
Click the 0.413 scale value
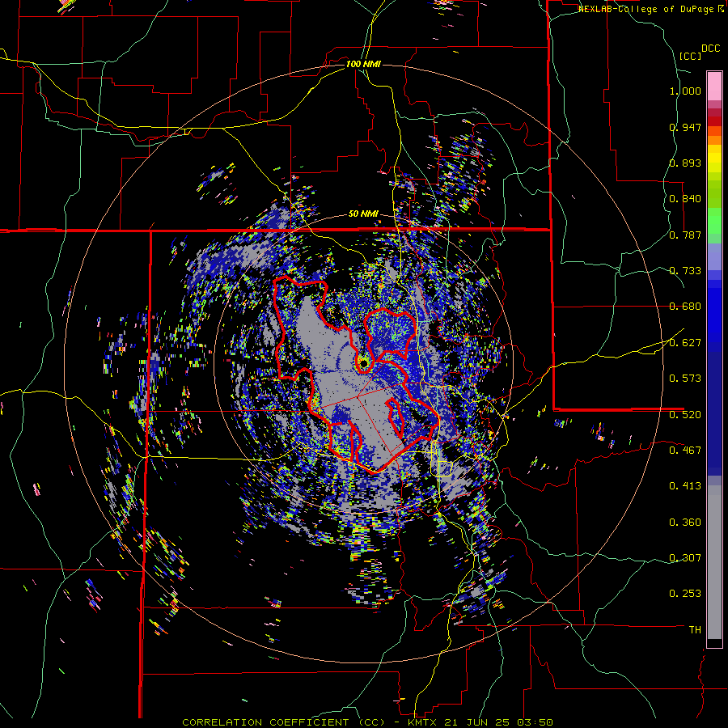(x=685, y=486)
